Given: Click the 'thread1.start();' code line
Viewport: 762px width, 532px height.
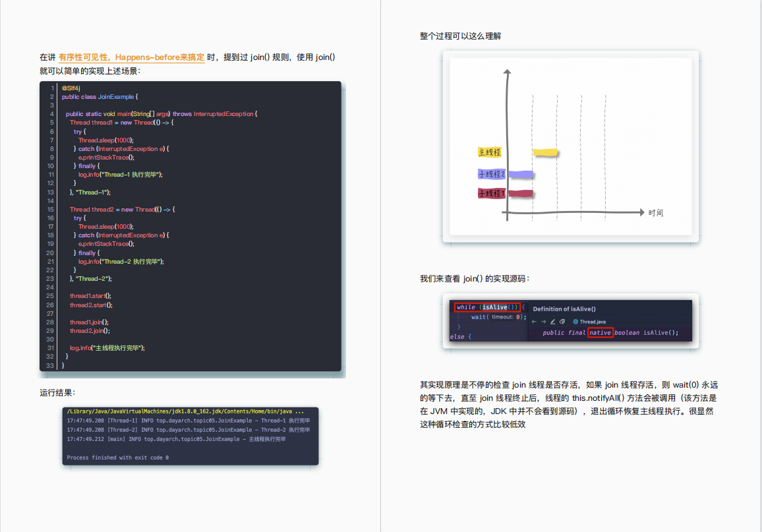Looking at the screenshot, I should click(90, 296).
